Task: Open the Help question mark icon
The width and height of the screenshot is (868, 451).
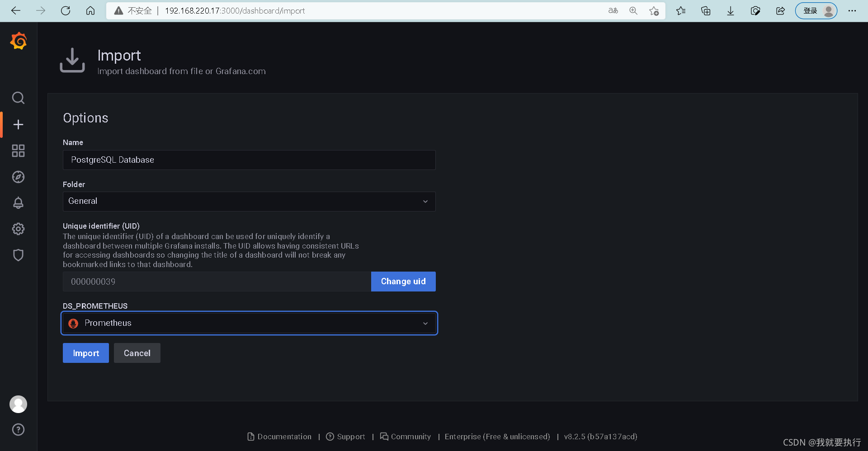Action: coord(18,429)
